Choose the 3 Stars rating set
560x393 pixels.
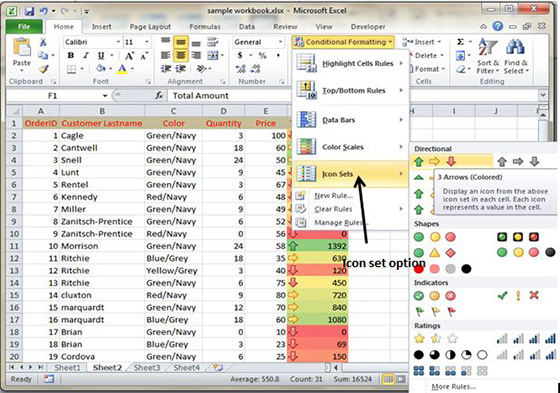[x=436, y=338]
